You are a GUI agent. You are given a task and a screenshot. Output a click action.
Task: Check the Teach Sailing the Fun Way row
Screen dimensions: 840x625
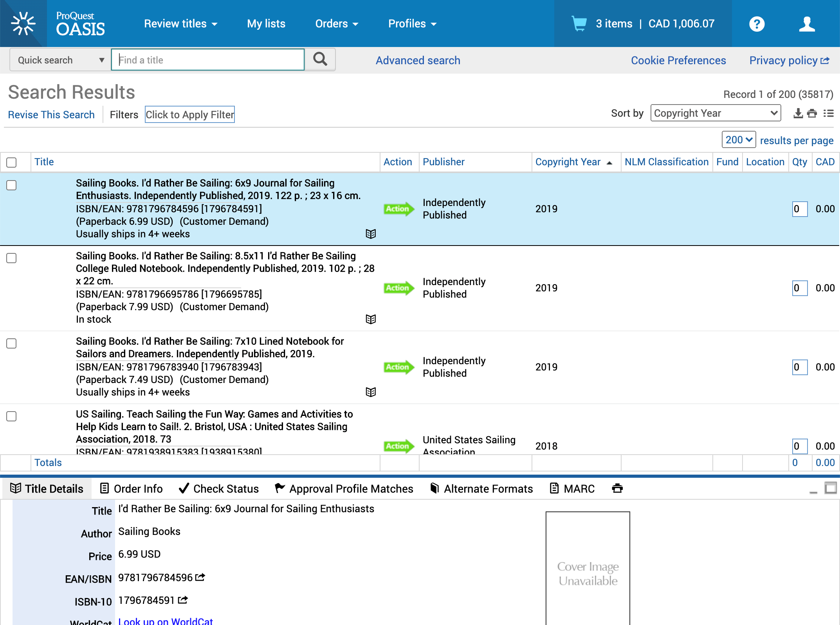click(11, 416)
